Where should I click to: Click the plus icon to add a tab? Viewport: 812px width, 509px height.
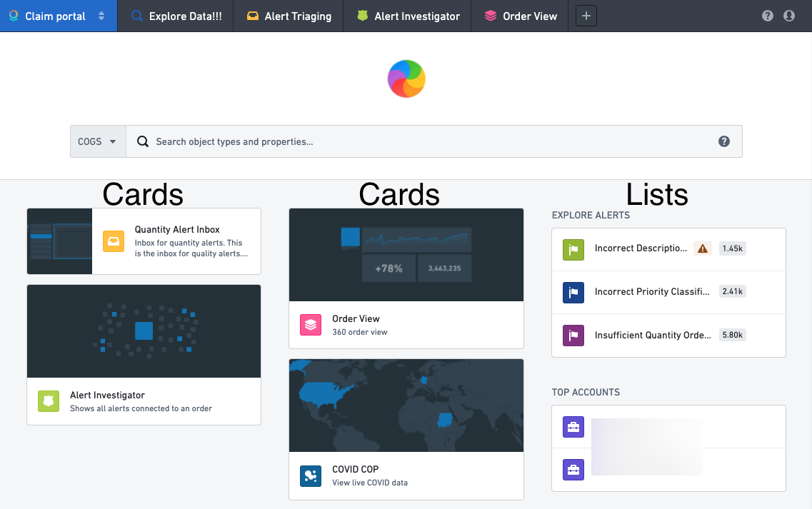point(586,16)
